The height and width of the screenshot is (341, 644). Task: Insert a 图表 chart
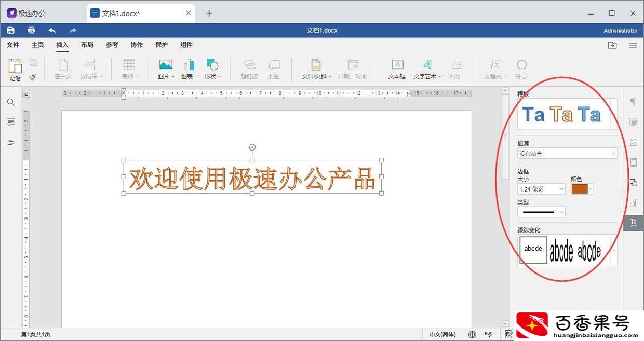pyautogui.click(x=189, y=69)
